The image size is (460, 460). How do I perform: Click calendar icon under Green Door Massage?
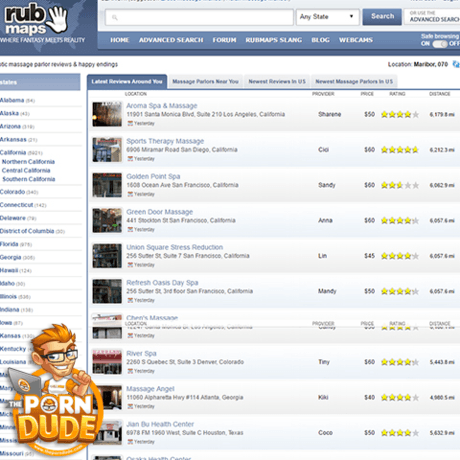click(x=130, y=229)
